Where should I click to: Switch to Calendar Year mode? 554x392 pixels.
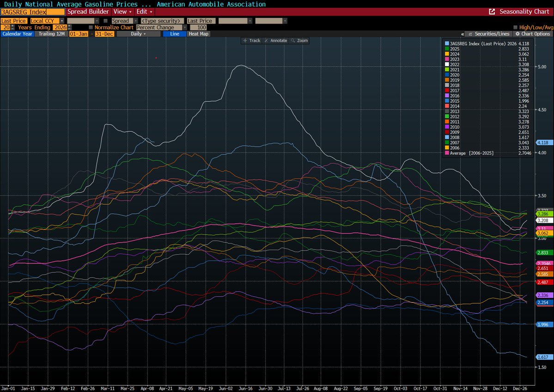point(17,34)
